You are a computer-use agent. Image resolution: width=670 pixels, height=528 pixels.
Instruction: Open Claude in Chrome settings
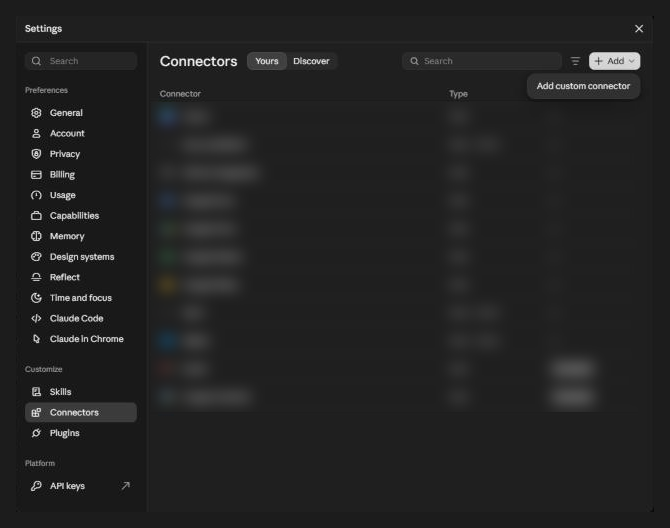[x=81, y=338]
